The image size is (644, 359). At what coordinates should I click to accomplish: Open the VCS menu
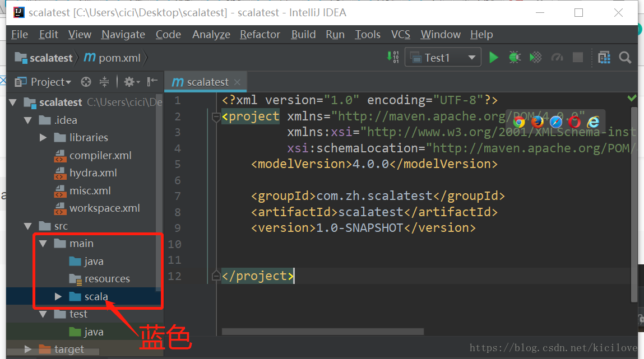[400, 35]
